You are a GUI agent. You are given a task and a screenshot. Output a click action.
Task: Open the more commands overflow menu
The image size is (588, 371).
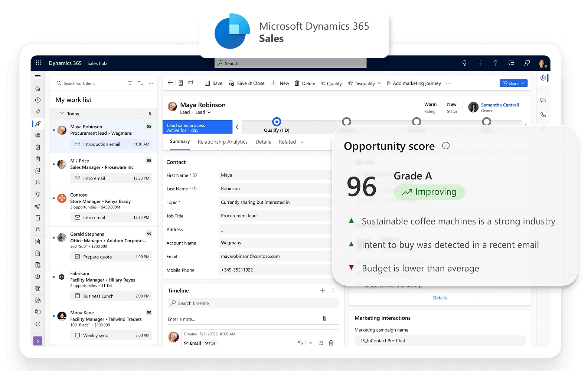[x=448, y=83]
